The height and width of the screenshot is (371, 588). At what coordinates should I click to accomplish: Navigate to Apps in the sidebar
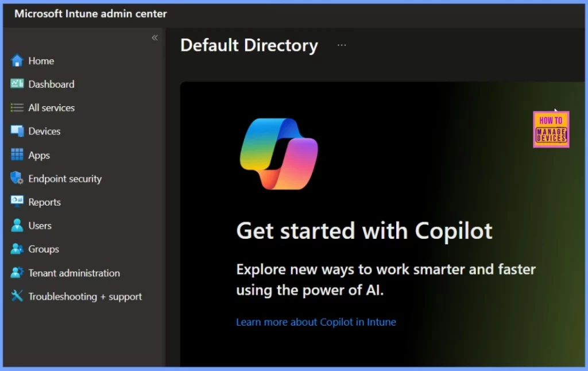pyautogui.click(x=39, y=155)
